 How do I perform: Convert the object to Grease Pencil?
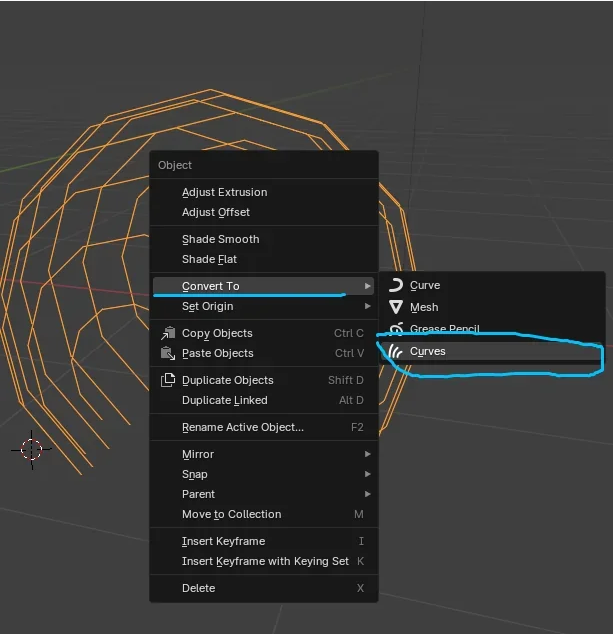coord(492,328)
